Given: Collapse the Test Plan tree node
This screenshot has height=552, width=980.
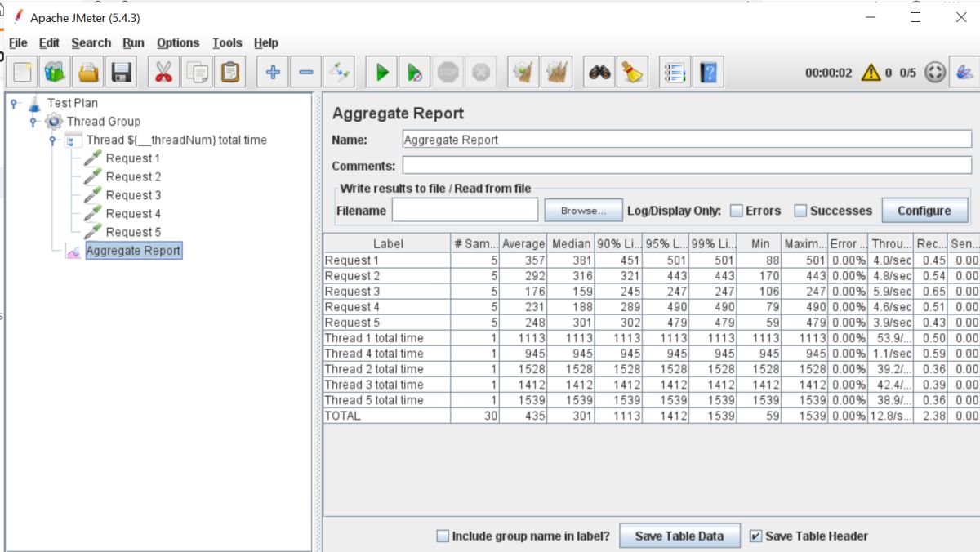Looking at the screenshot, I should point(15,104).
